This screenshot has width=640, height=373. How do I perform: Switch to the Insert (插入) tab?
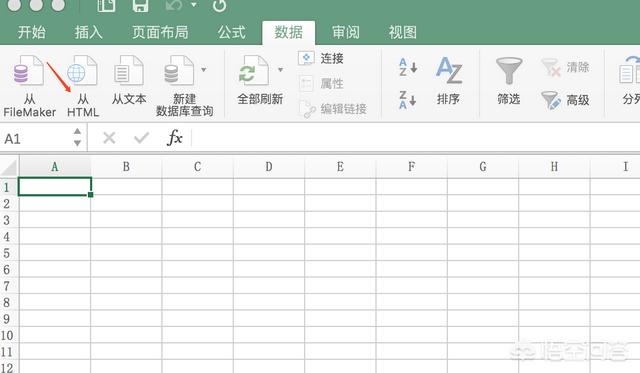[89, 32]
